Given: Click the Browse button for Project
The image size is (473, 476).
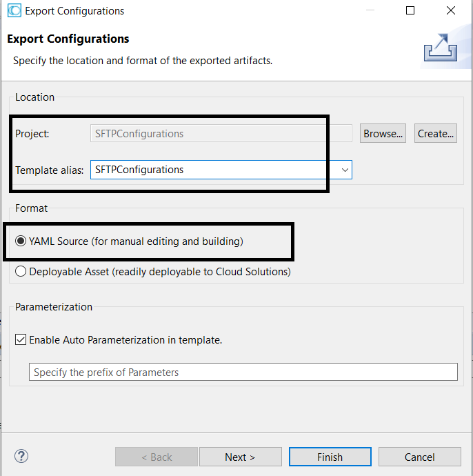Looking at the screenshot, I should pyautogui.click(x=383, y=134).
